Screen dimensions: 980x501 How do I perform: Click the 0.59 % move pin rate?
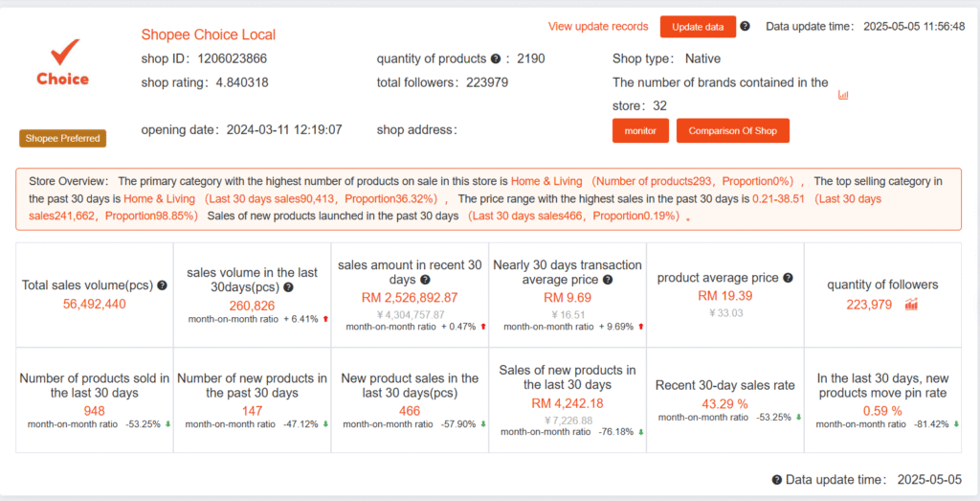882,411
